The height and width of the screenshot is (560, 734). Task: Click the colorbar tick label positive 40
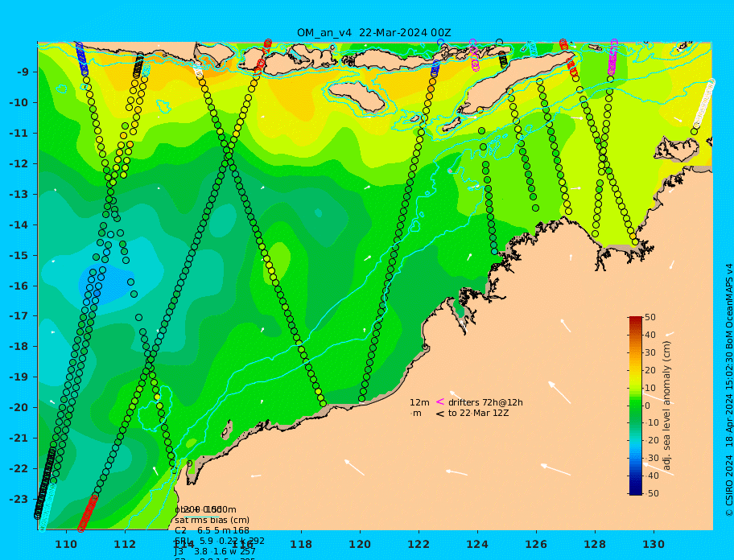[650, 335]
